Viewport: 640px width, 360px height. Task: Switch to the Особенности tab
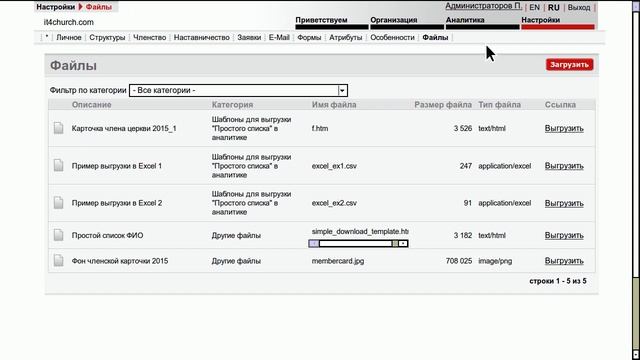coord(392,38)
